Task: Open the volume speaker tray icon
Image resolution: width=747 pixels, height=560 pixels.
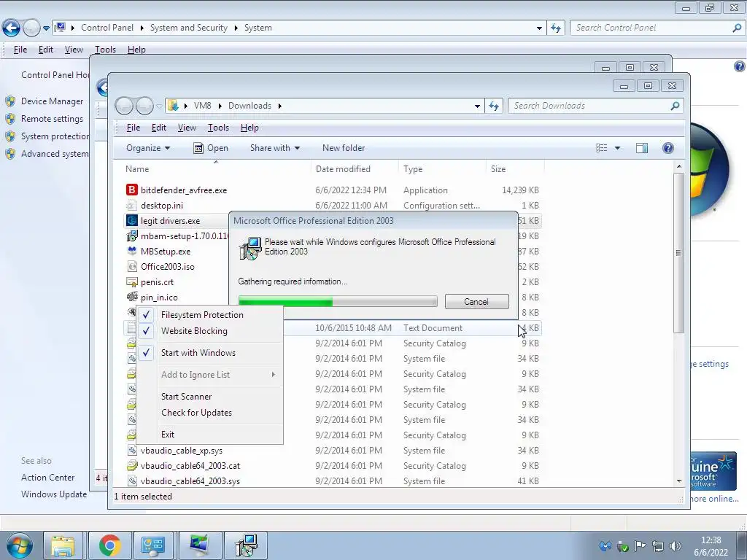Action: click(675, 546)
